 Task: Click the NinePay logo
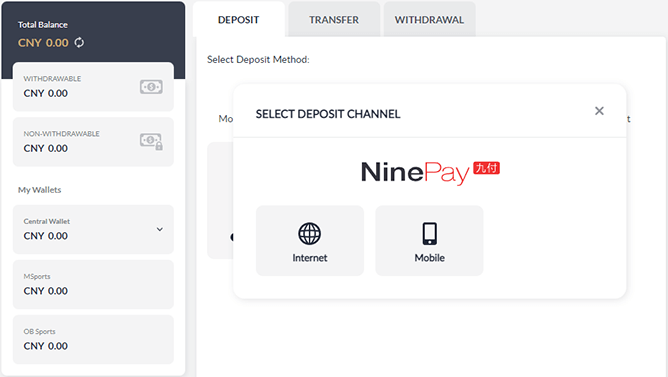430,173
